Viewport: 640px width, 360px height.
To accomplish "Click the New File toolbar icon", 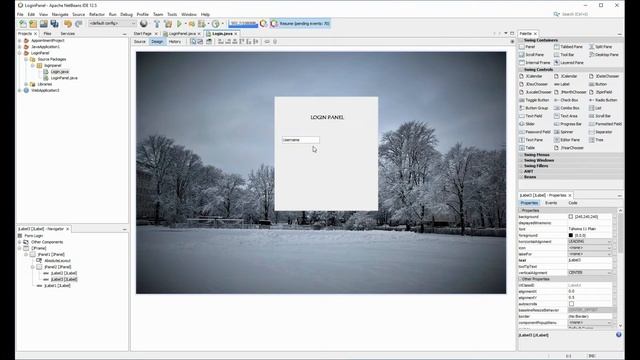I will coord(23,24).
